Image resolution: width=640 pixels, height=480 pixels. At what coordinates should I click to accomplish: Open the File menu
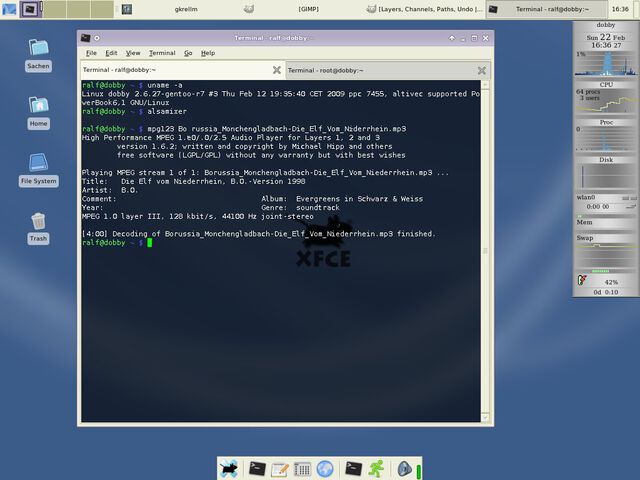coord(91,53)
